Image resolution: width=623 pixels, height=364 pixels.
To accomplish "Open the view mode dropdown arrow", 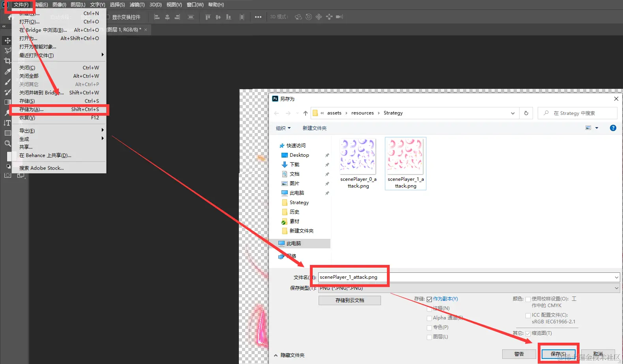I will tap(597, 128).
